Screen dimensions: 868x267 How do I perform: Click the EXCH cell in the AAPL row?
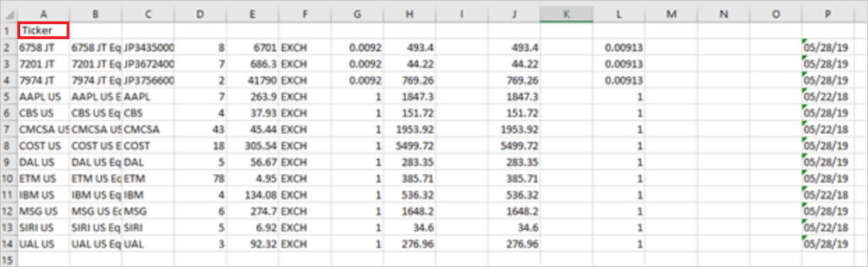click(305, 96)
